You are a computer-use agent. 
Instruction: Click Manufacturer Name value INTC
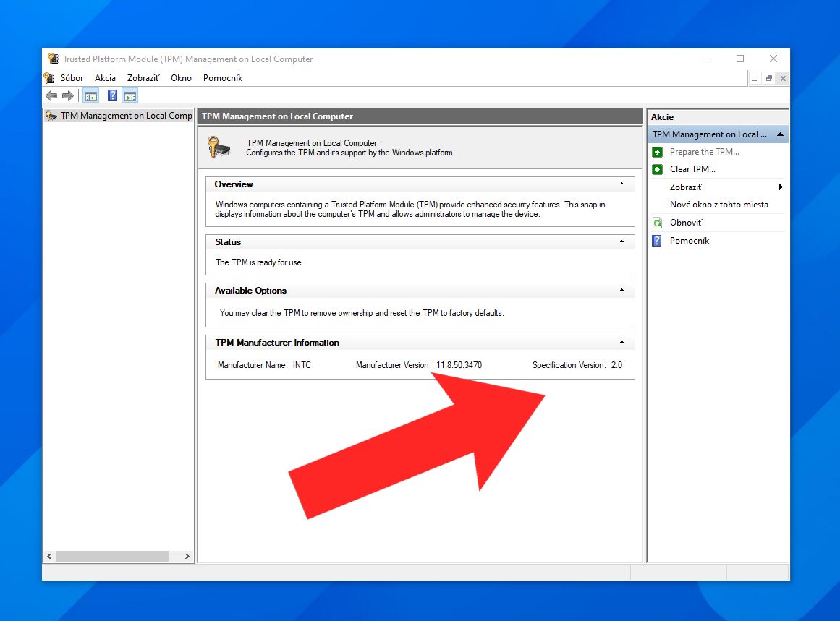pos(302,365)
